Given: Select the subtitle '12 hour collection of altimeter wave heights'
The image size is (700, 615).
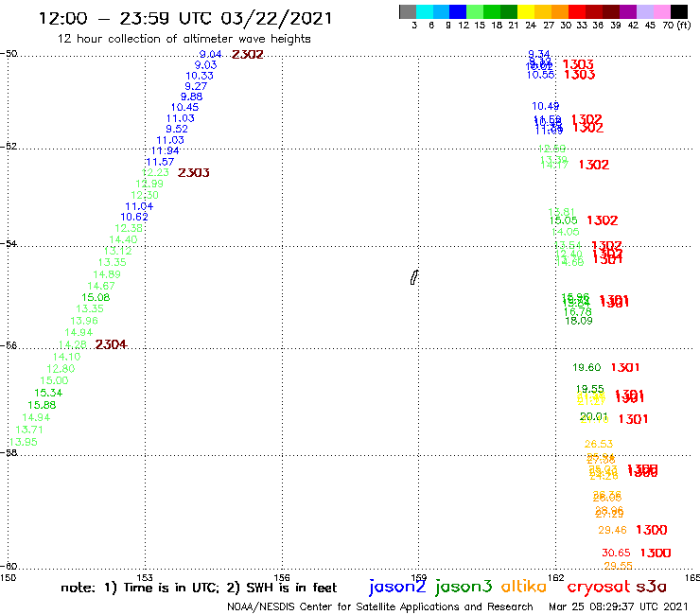Looking at the screenshot, I should (x=184, y=39).
